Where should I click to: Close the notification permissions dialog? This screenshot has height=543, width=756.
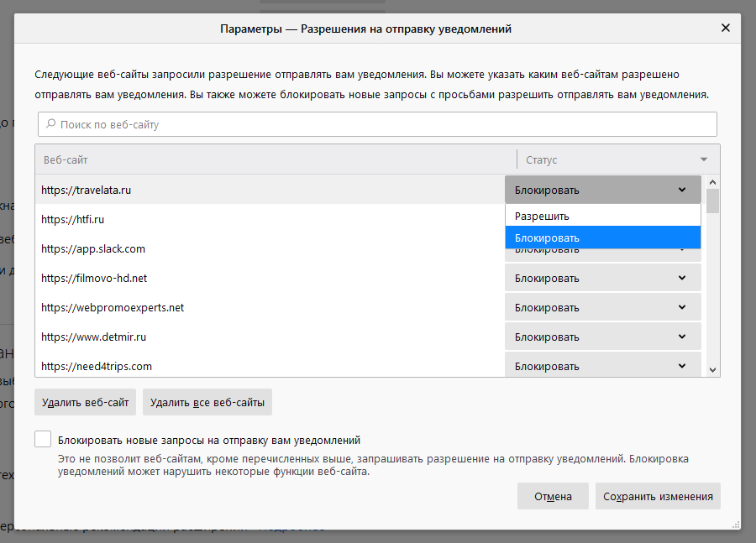[x=725, y=28]
